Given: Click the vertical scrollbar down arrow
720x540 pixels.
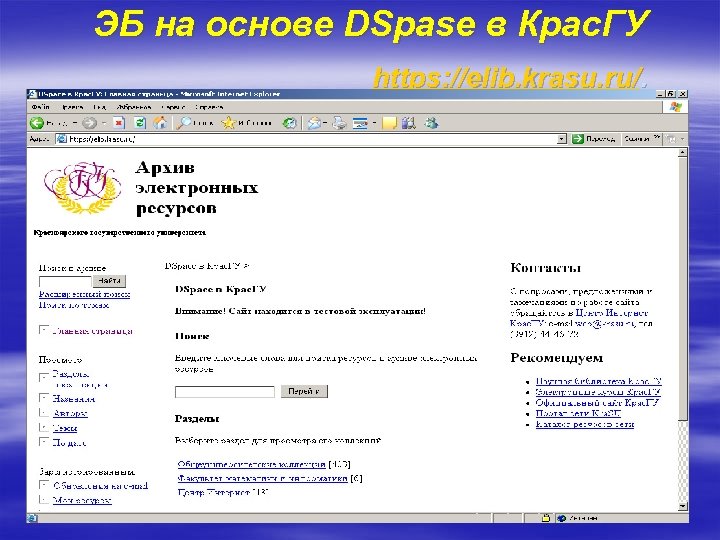Looking at the screenshot, I should tap(683, 506).
